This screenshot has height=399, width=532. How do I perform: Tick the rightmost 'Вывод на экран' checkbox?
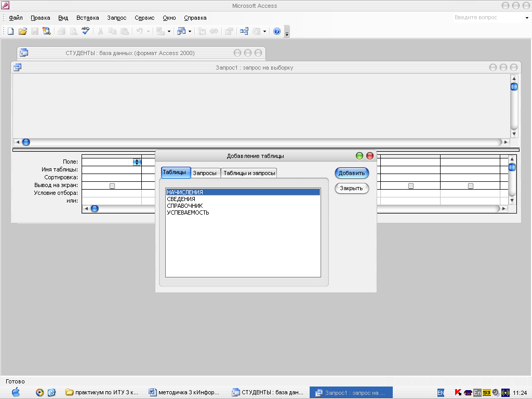pos(471,185)
